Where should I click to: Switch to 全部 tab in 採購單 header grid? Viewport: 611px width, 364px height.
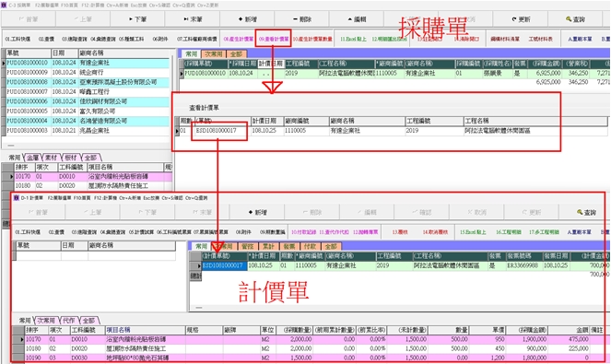[x=236, y=53]
